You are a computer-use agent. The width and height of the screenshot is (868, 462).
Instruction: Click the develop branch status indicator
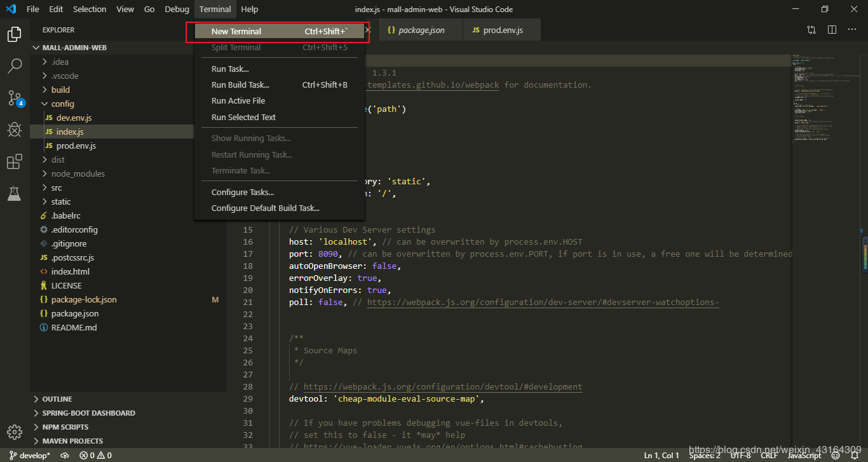click(x=29, y=455)
